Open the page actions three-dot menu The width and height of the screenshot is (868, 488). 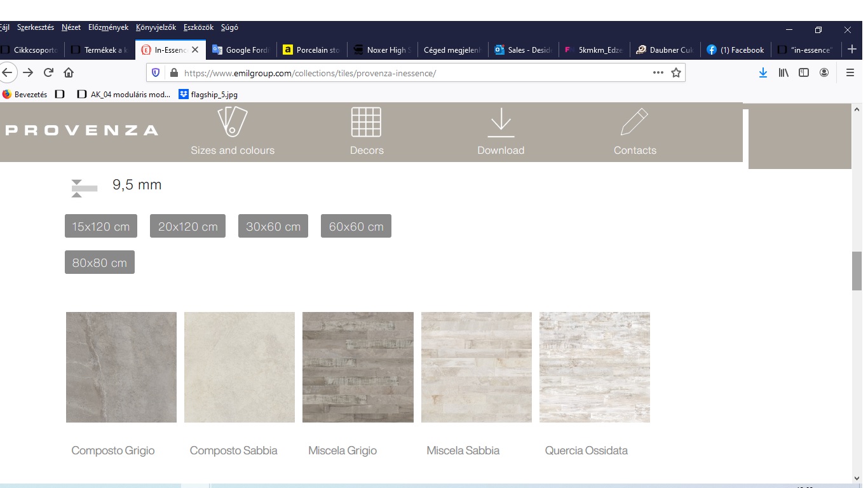658,72
